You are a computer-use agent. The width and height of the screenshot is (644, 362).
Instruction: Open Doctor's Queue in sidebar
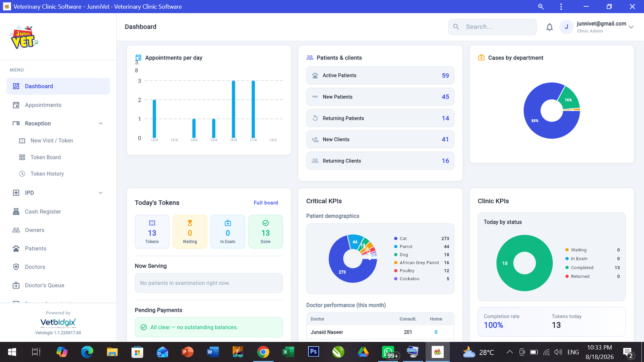click(x=58, y=286)
